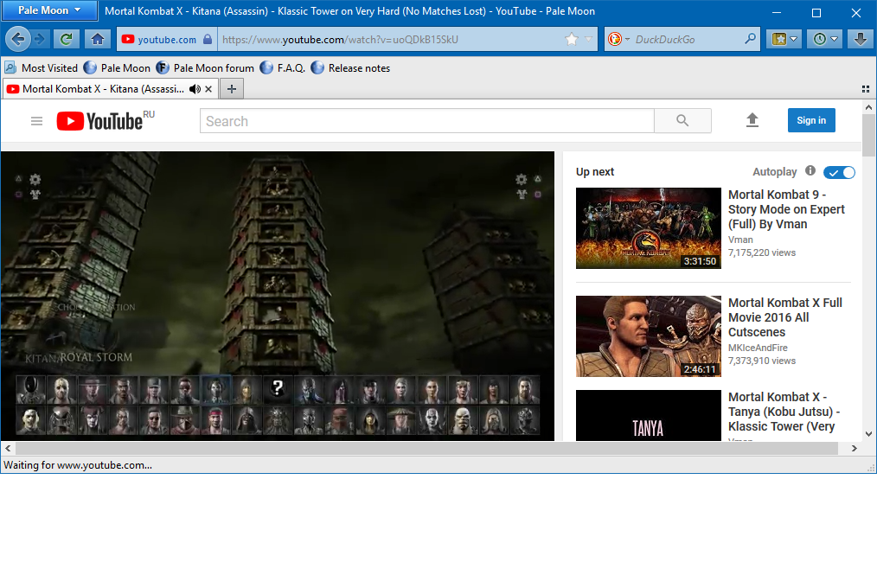
Task: Open Mortal Kombat X Tanya Kobu Jutsu title
Action: pyautogui.click(x=784, y=412)
